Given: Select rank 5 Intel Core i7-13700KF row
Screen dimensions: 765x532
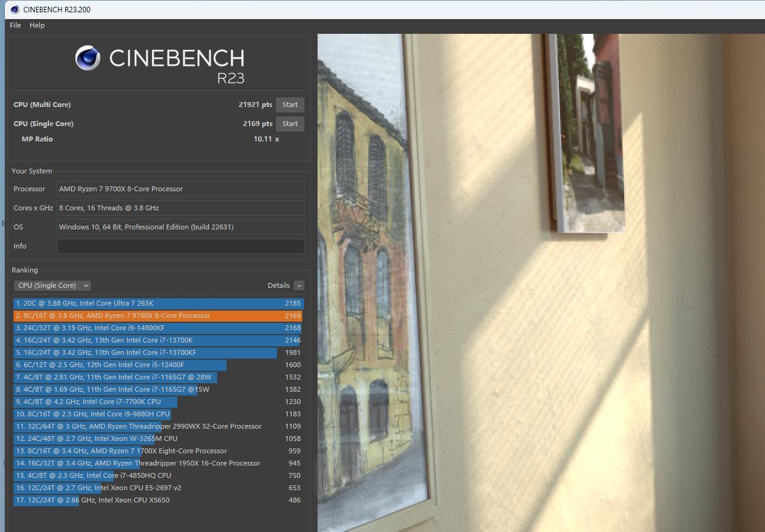Looking at the screenshot, I should 159,352.
